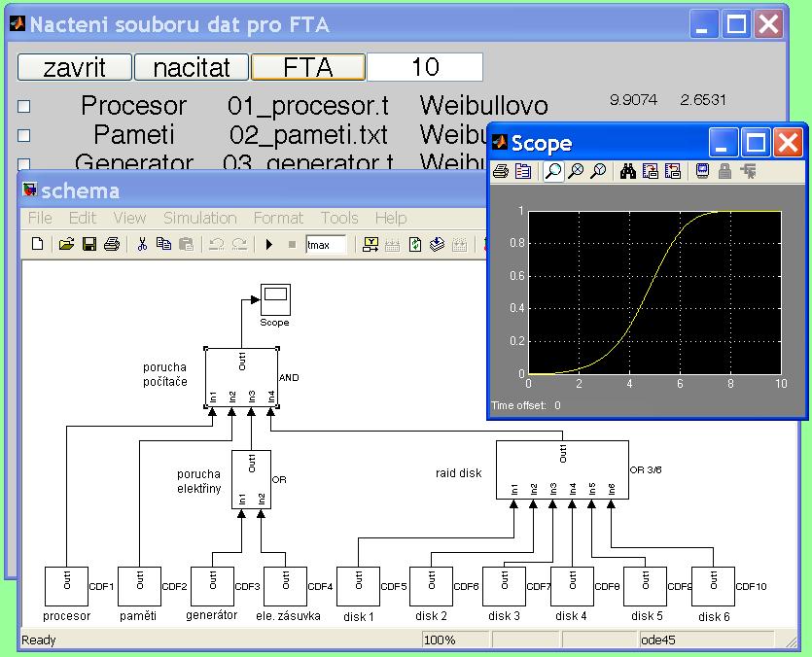Select the OR block porucha elektřiny
The image size is (812, 657).
click(251, 479)
